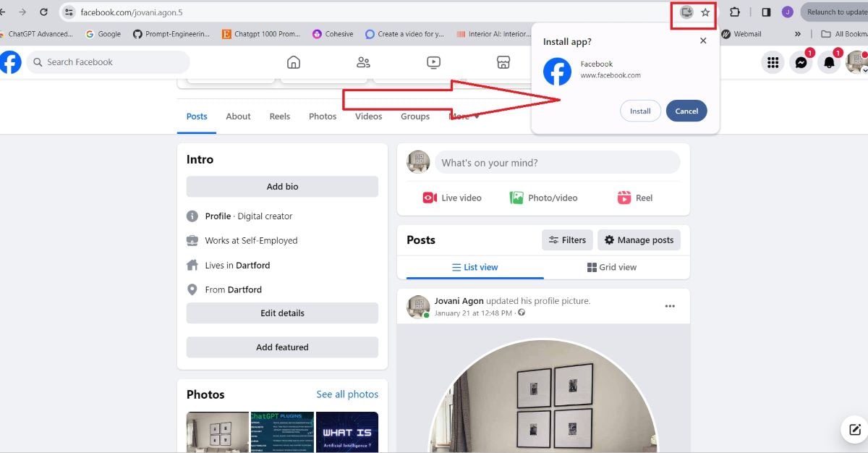Start a Live video from the composer
868x453 pixels.
(x=450, y=197)
